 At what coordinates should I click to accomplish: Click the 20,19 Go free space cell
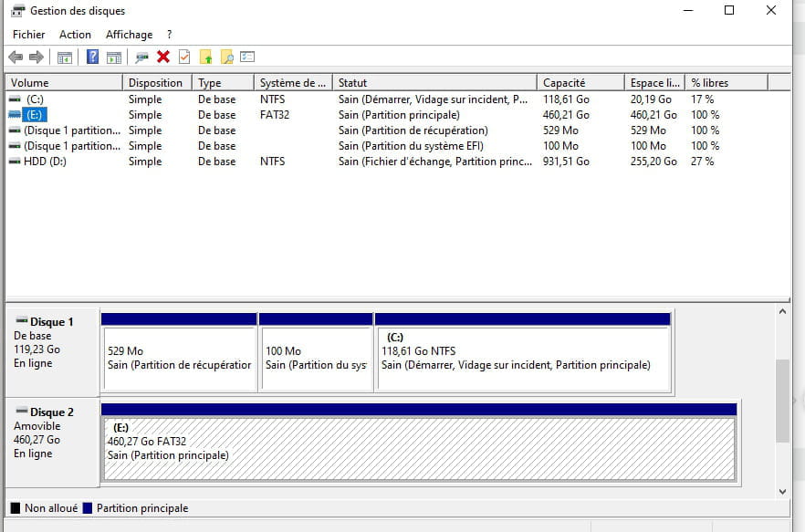click(x=651, y=99)
